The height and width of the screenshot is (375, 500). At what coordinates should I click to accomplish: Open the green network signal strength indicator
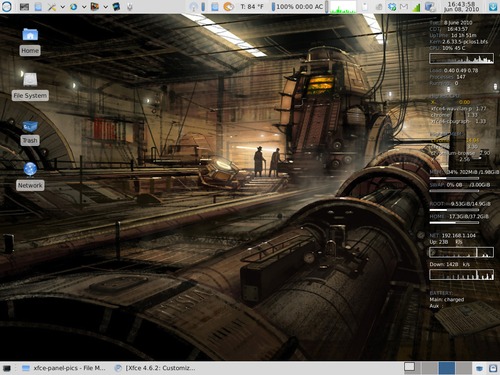coord(416,7)
